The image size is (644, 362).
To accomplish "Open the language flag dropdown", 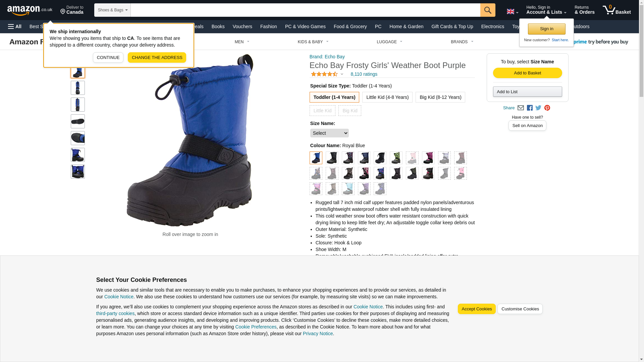I will pos(513,11).
